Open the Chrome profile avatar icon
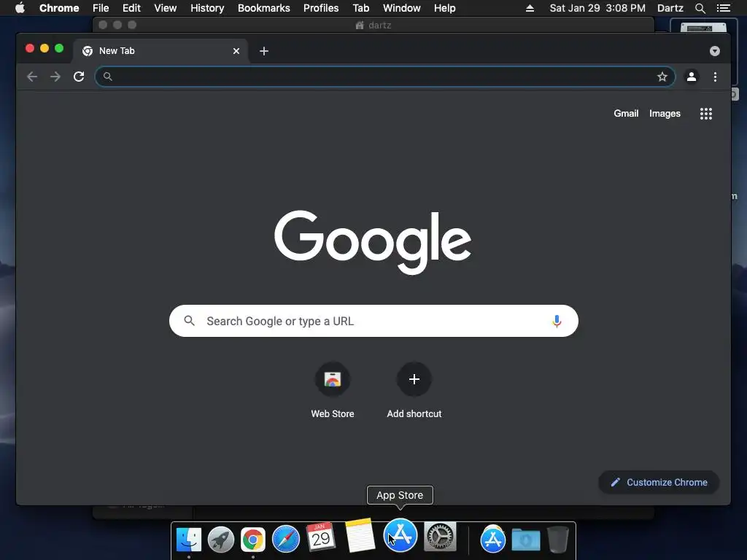Viewport: 747px width, 560px height. [692, 77]
